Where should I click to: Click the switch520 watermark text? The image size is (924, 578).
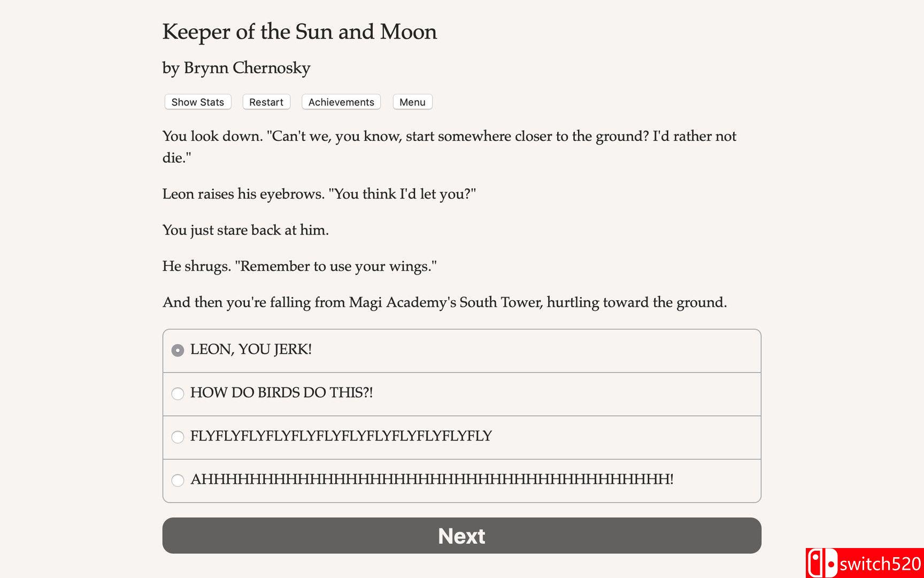880,564
